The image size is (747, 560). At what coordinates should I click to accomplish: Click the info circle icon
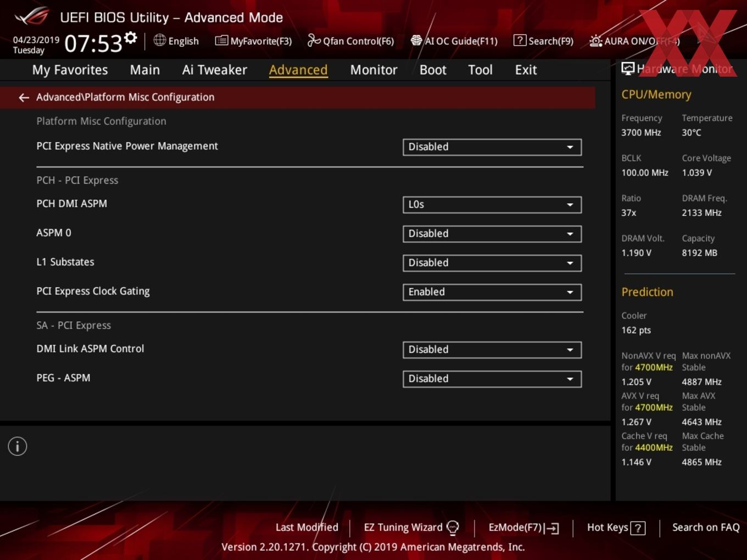[18, 446]
